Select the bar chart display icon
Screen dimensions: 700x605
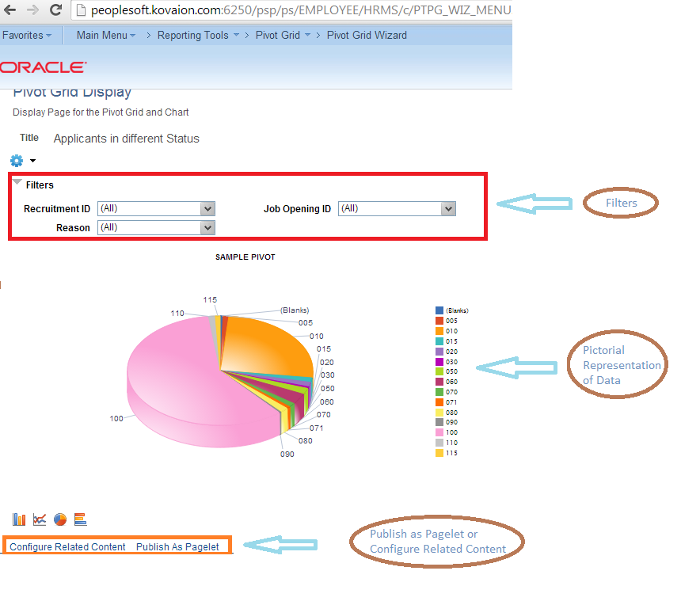tap(17, 519)
